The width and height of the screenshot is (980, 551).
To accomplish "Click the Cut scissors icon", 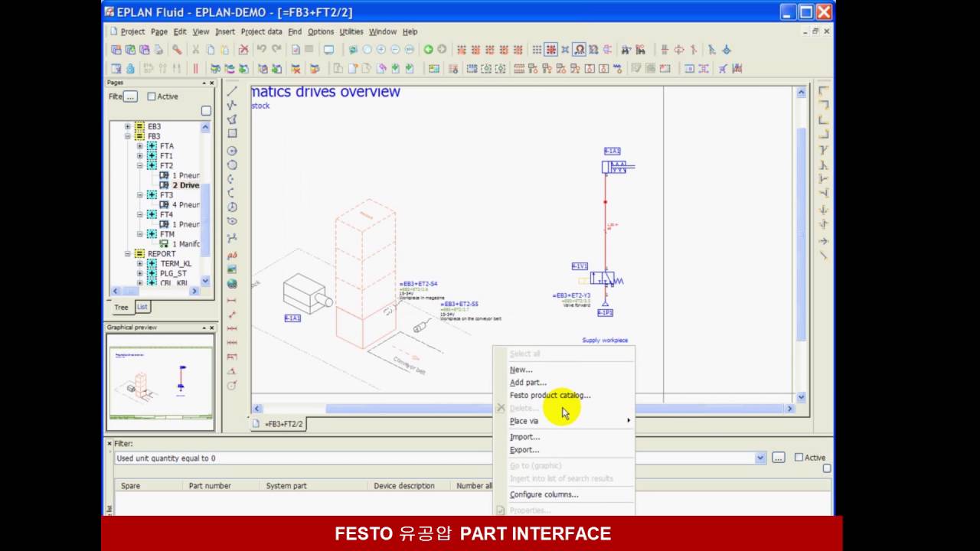I will pos(195,50).
